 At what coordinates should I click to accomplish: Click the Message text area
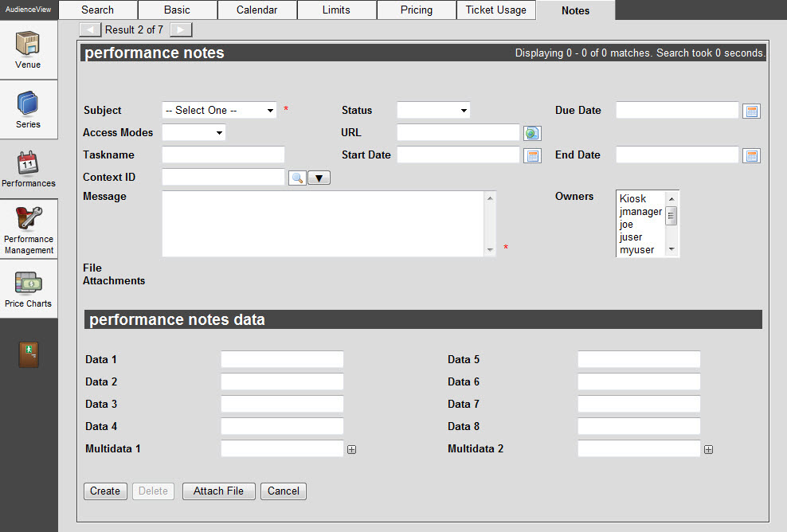pos(323,224)
